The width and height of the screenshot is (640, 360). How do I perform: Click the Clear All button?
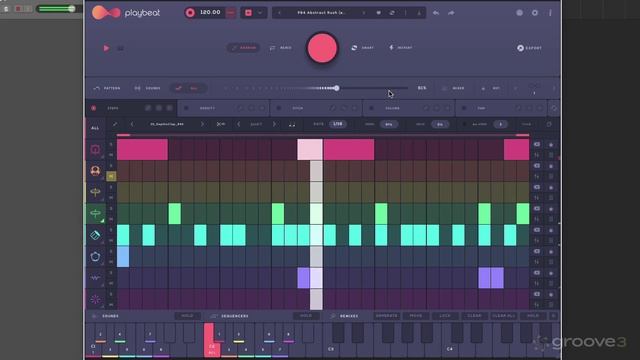tap(504, 316)
